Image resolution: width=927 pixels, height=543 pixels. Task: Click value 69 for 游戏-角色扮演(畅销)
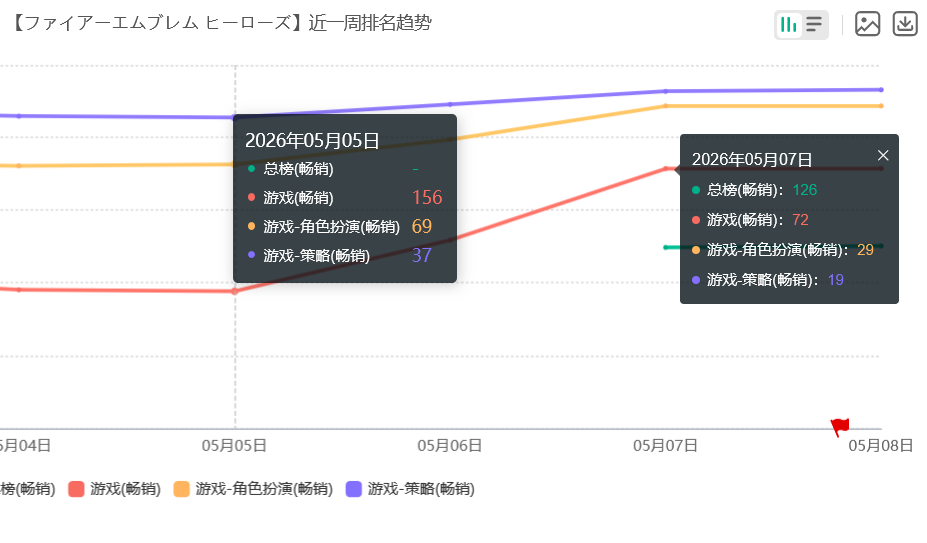tap(422, 226)
